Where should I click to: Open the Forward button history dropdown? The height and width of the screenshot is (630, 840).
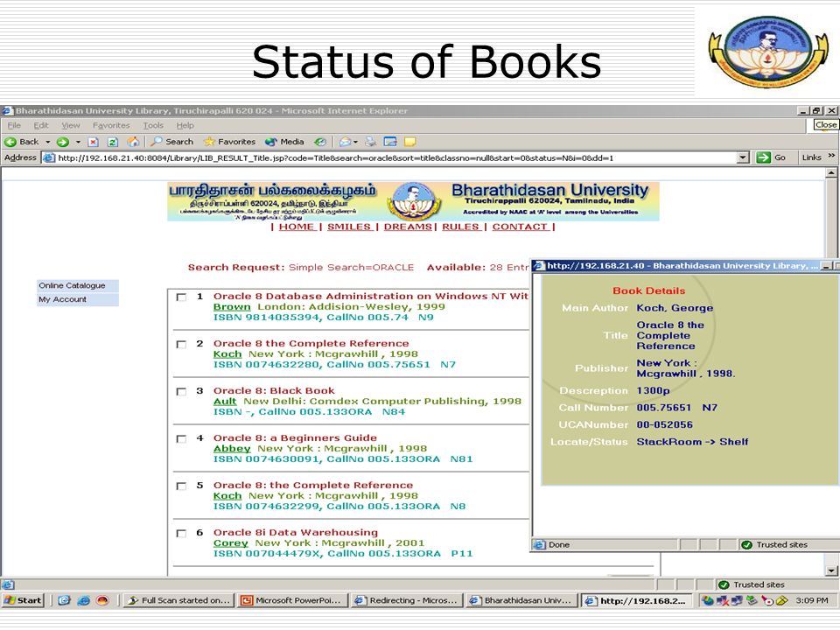(78, 142)
